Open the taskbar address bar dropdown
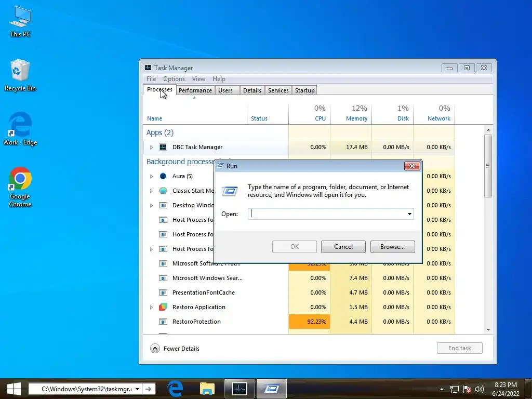The height and width of the screenshot is (399, 532). [137, 389]
